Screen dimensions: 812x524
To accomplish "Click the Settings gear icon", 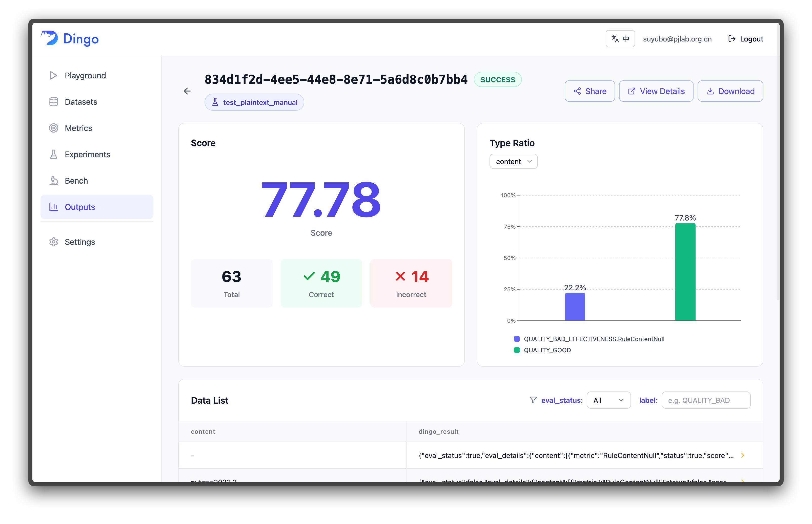I will coord(53,242).
